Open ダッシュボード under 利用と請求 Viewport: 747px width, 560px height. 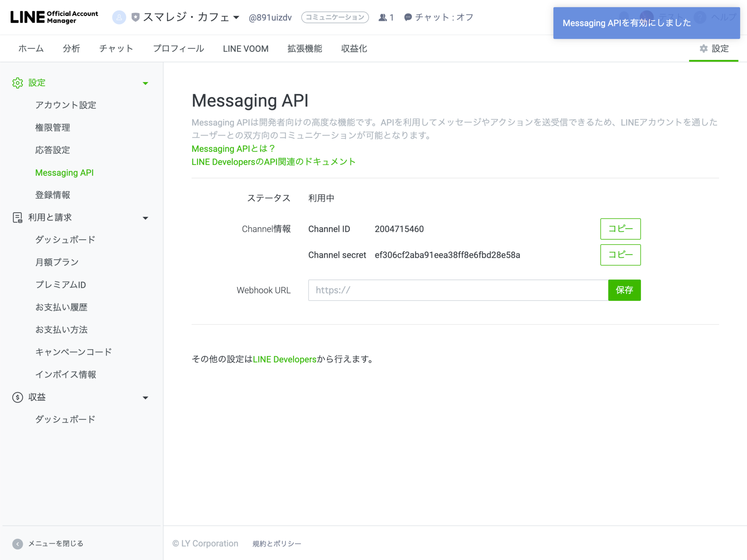(66, 240)
